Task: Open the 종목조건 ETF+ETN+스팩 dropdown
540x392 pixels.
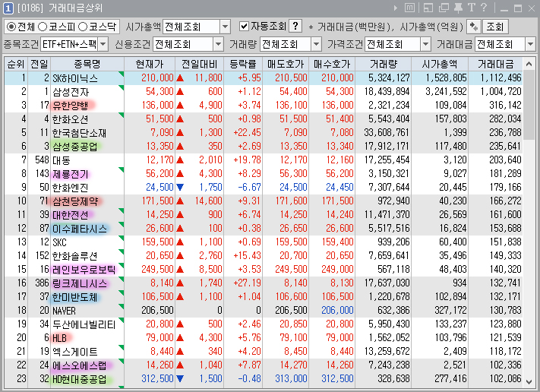Action: click(x=103, y=44)
